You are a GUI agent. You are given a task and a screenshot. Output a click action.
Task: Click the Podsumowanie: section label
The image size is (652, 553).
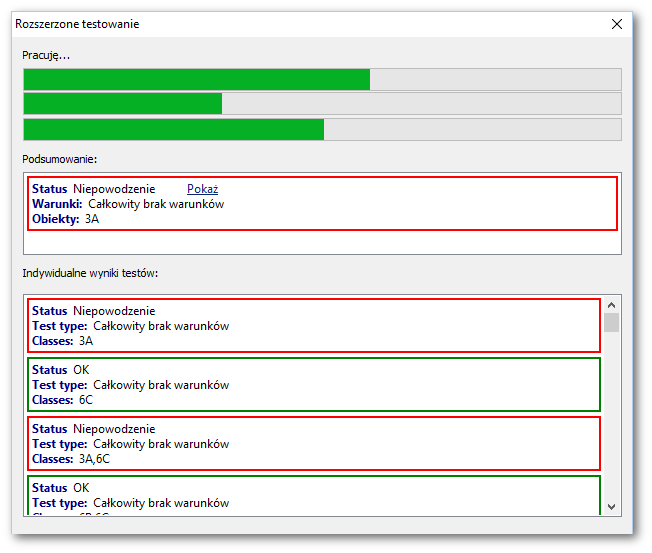(60, 158)
